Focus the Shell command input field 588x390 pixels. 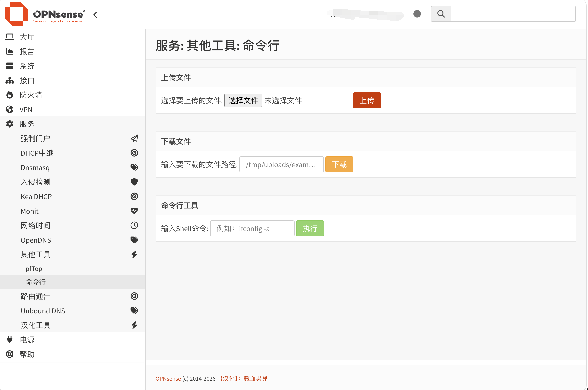(252, 228)
